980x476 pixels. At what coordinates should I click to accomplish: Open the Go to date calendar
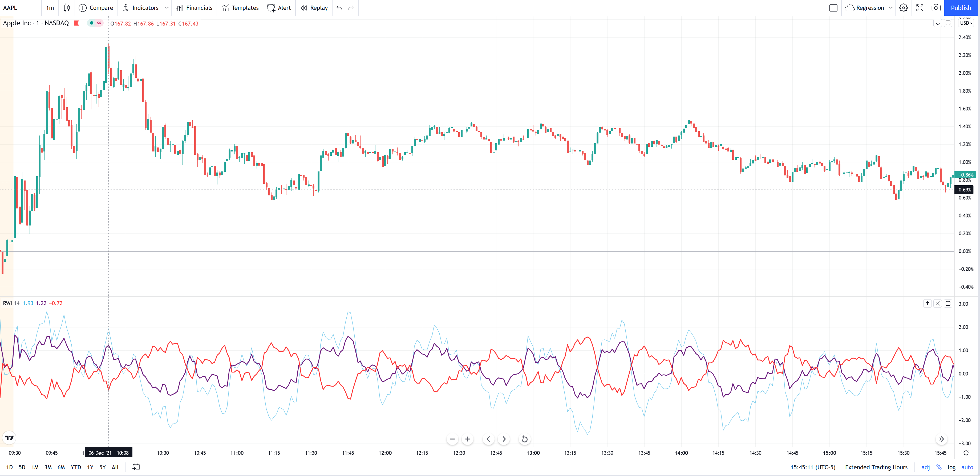click(136, 467)
